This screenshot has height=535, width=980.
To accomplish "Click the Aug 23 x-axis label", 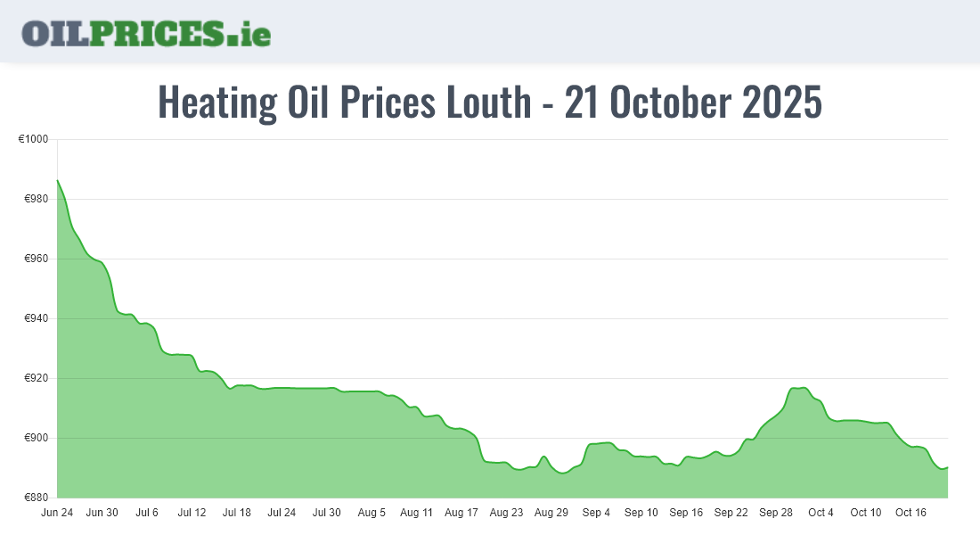I will coord(506,513).
